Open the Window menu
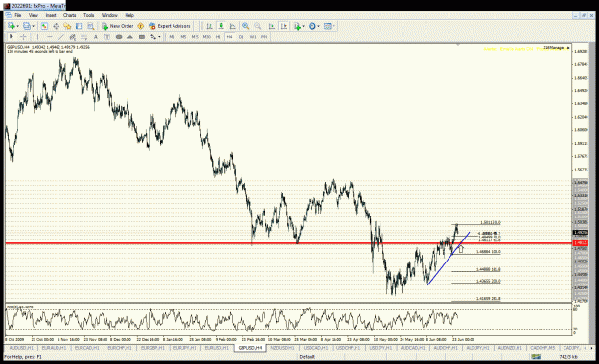This screenshot has width=599, height=364. tap(109, 15)
